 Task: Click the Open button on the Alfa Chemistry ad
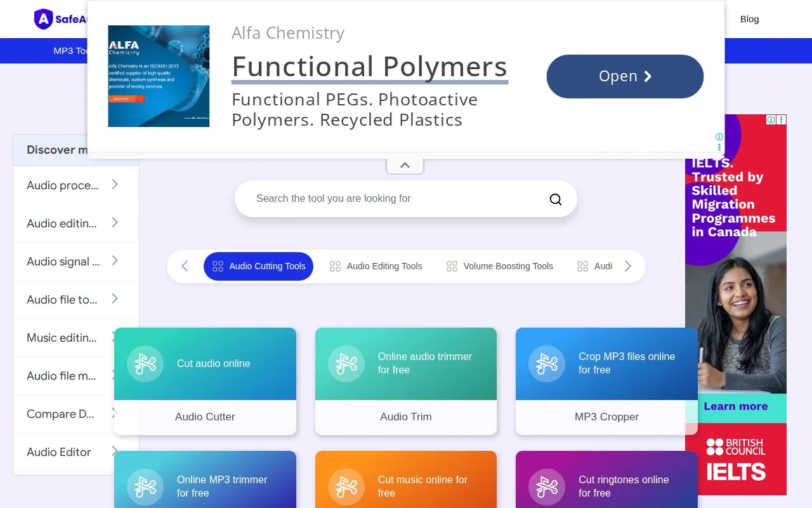pos(625,76)
